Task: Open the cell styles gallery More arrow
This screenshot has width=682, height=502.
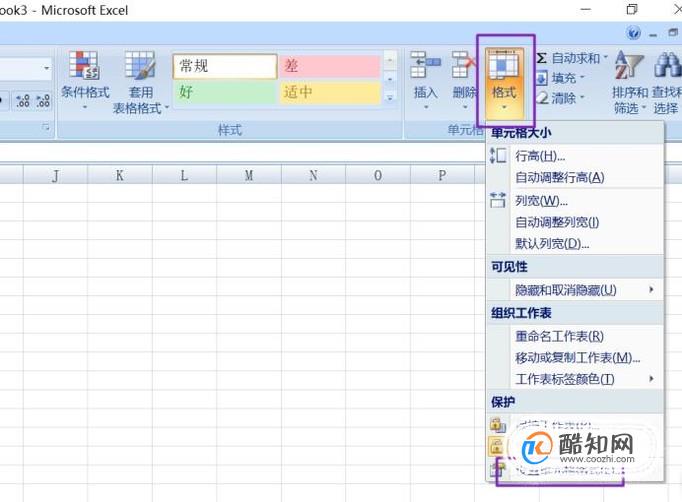Action: 390,98
